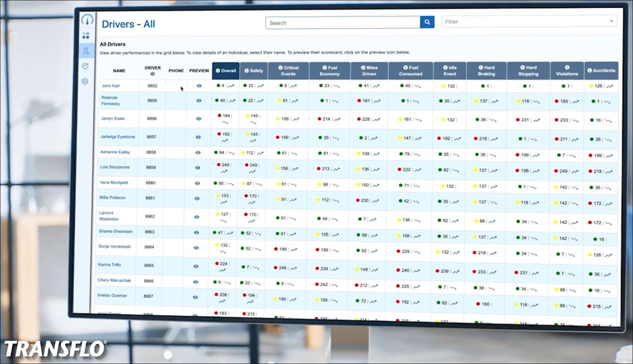Preview John Karl's scorecard eye icon

199,86
